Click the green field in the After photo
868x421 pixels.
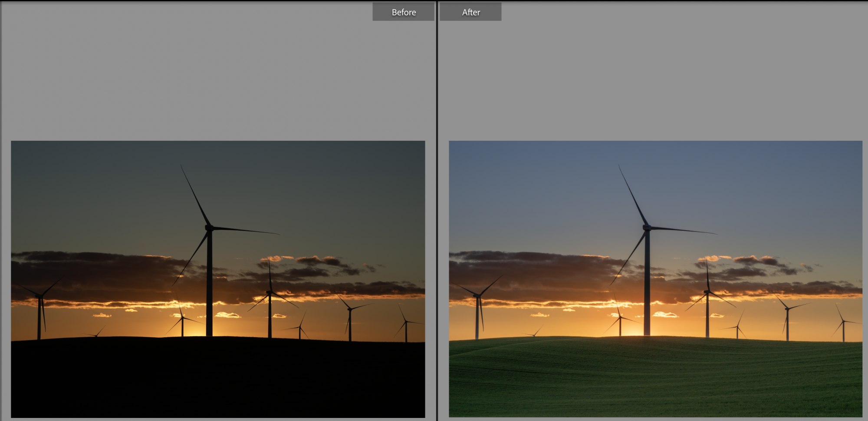[x=655, y=378]
